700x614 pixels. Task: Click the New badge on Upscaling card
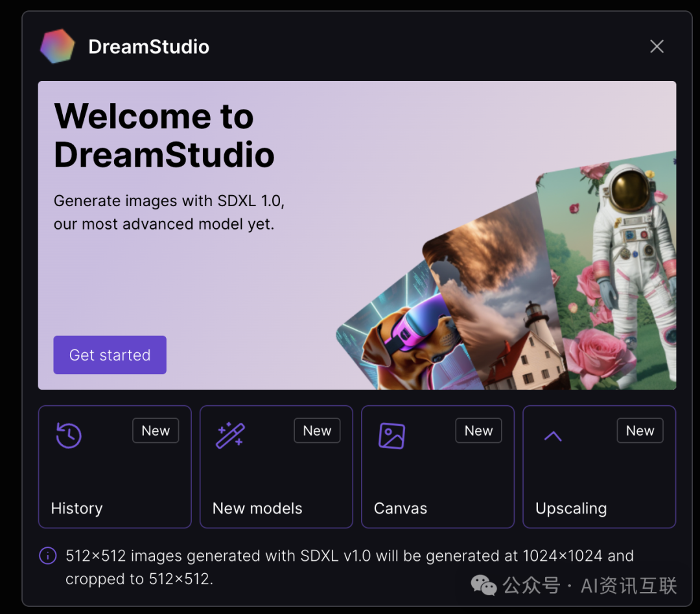(x=640, y=431)
